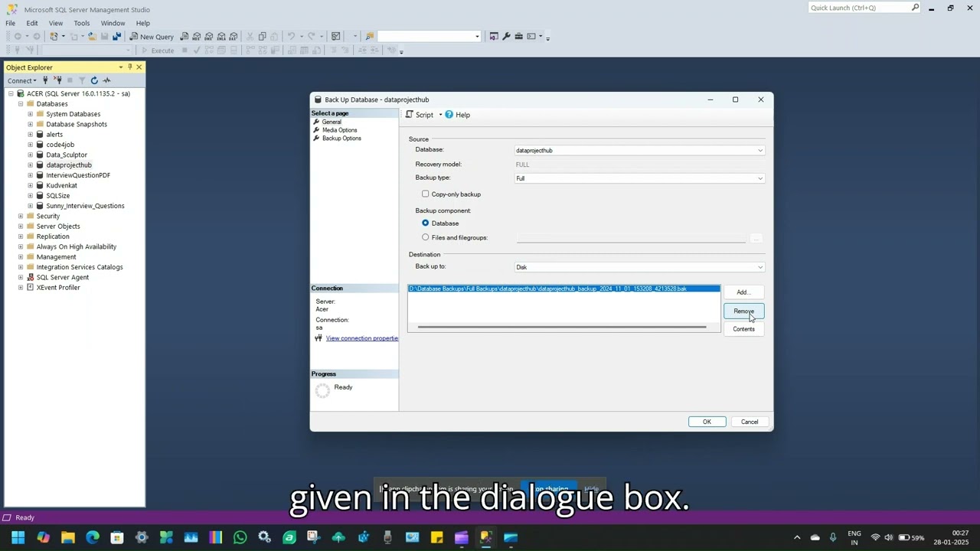Click the Database Engine Query icon
980x551 pixels.
185,36
